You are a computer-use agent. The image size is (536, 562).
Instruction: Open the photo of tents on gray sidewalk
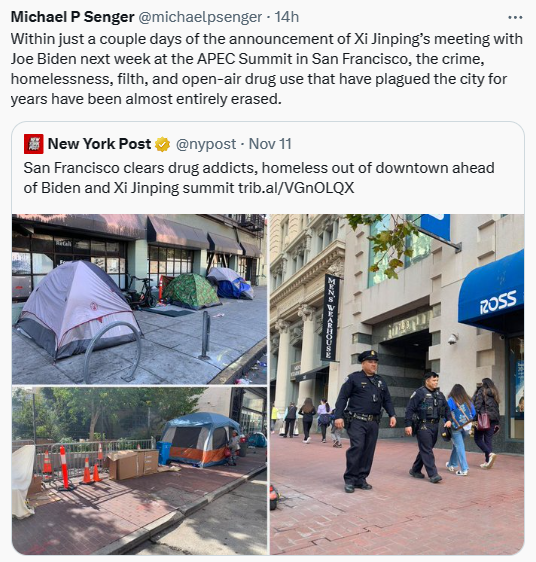coord(139,299)
